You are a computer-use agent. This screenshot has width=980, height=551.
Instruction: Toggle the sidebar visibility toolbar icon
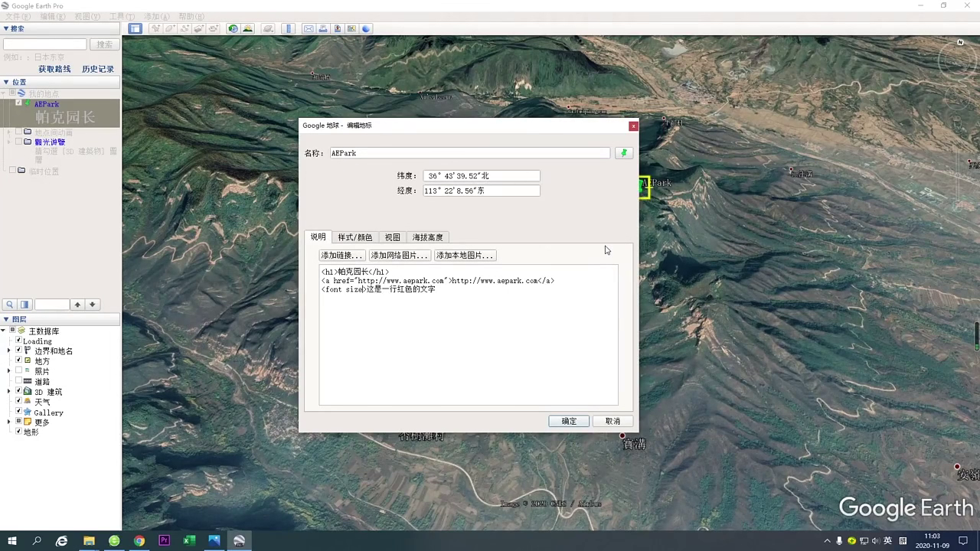tap(135, 28)
